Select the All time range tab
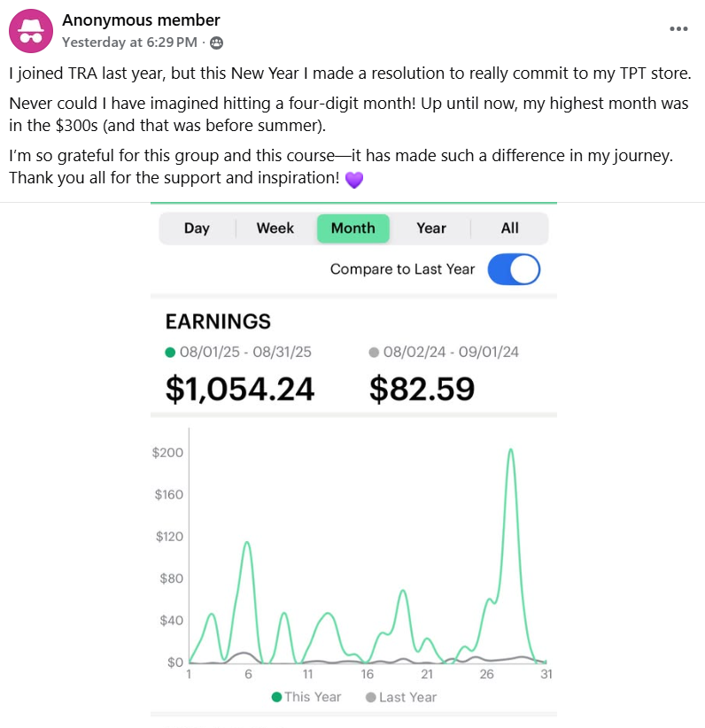The image size is (705, 728). click(509, 228)
